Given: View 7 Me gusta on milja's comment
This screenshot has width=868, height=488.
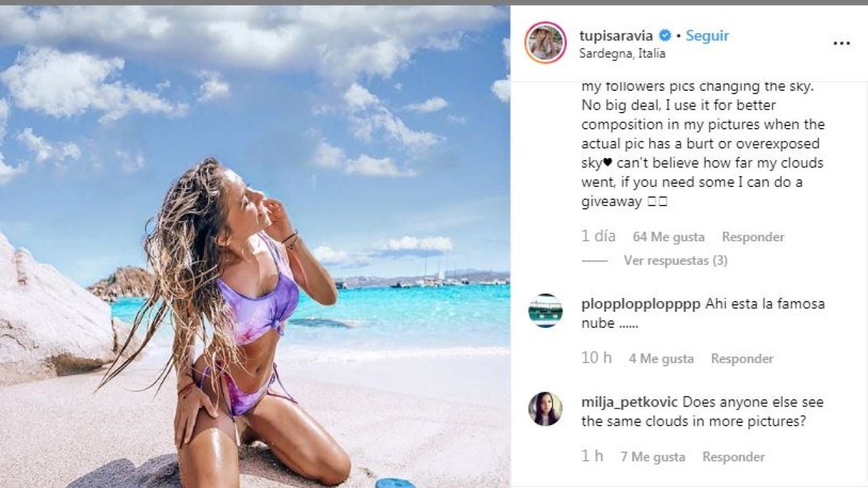Looking at the screenshot, I should 653,457.
